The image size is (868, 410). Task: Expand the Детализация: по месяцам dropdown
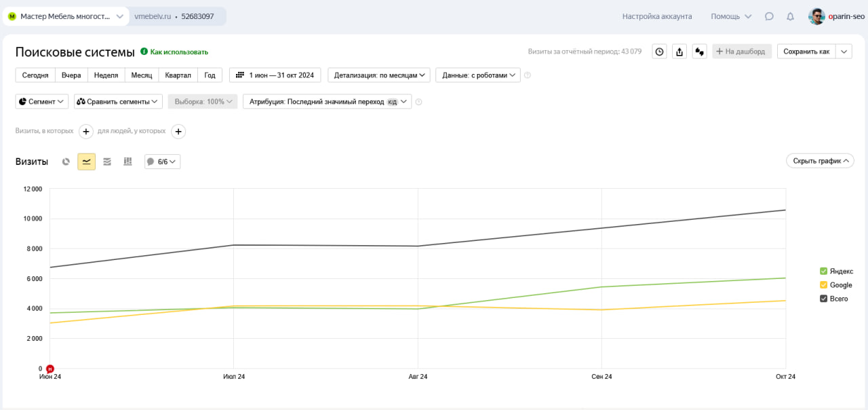coord(379,75)
